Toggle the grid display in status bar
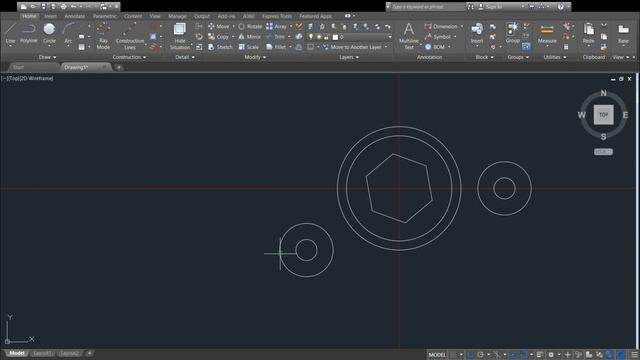Image resolution: width=640 pixels, height=360 pixels. click(x=453, y=355)
